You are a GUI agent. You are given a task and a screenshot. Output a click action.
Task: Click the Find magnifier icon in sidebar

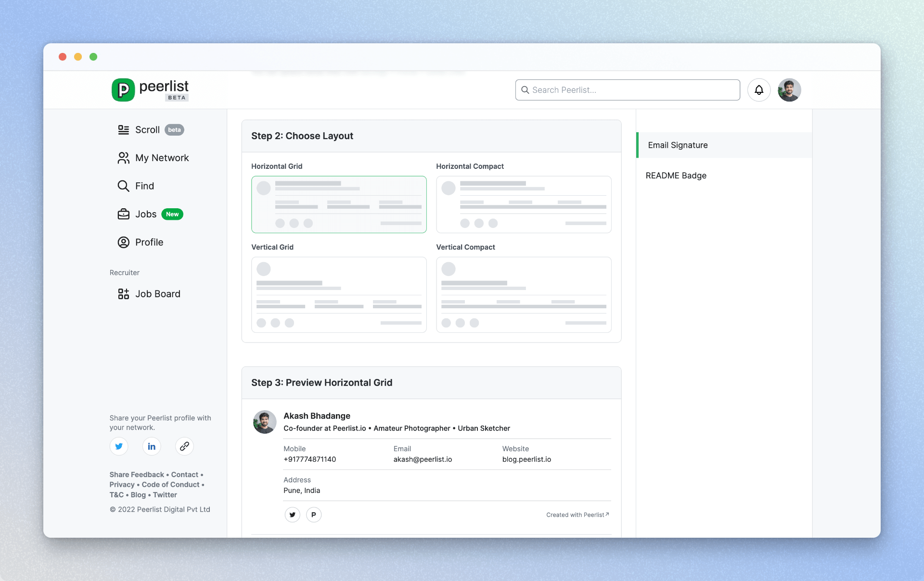click(x=124, y=186)
